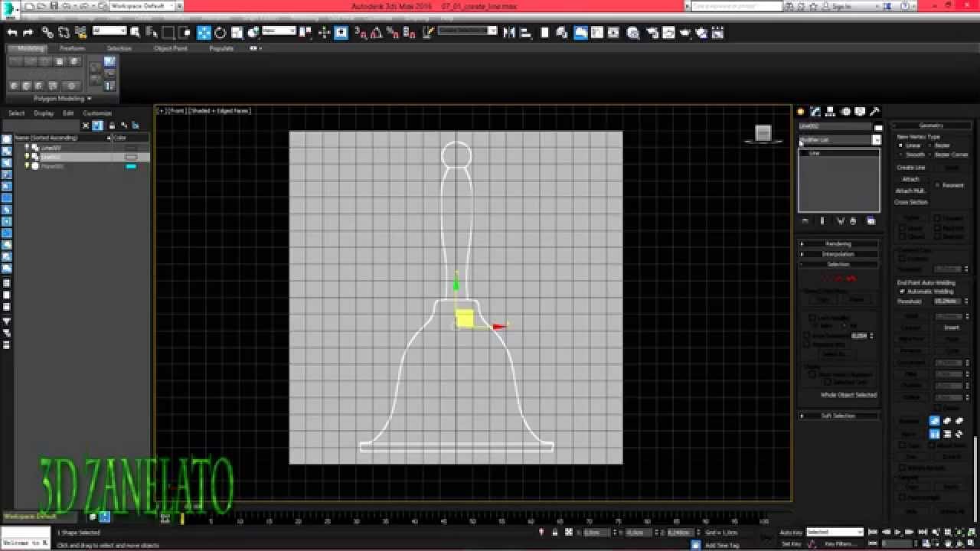The width and height of the screenshot is (980, 551).
Task: Click the object name field in Modify panel
Action: click(x=835, y=126)
